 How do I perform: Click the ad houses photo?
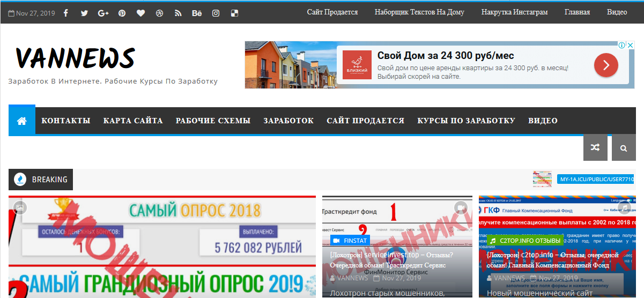coord(291,65)
